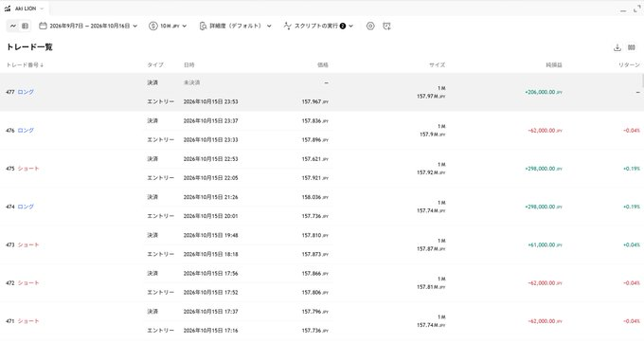Select trade 477 ロング row label
Viewport: 644px width, 343px height.
point(20,92)
